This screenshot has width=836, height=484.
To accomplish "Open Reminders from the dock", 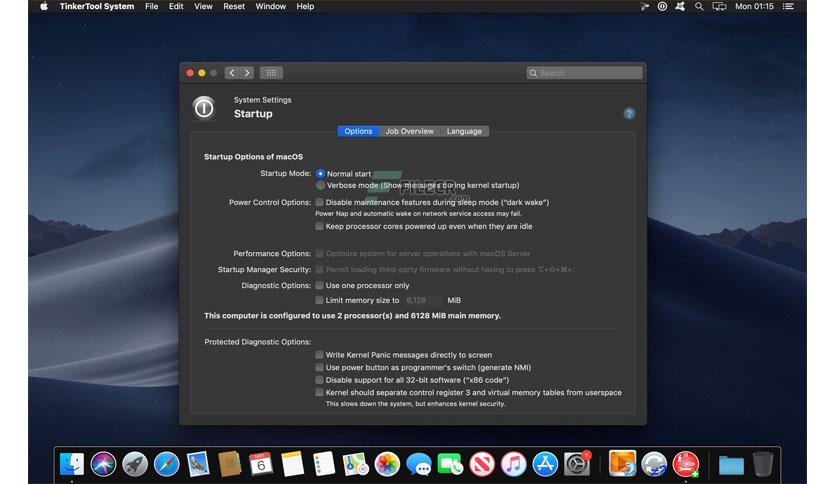I will point(324,464).
